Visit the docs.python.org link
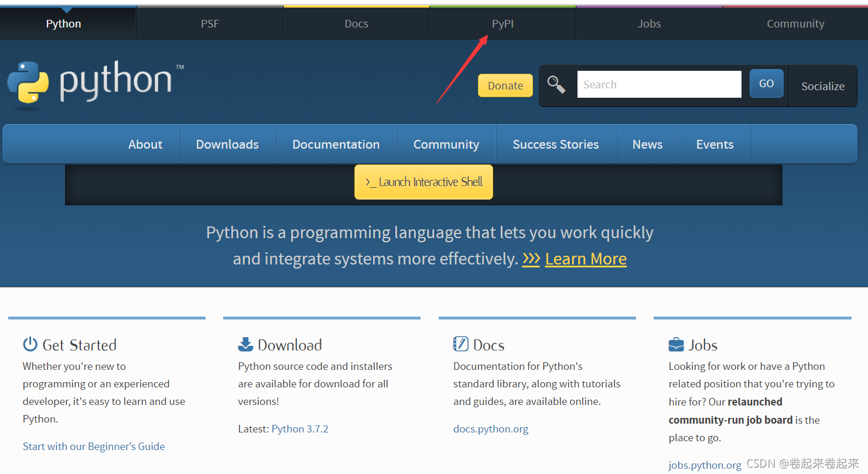Viewport: 868px width, 474px height. (x=491, y=429)
